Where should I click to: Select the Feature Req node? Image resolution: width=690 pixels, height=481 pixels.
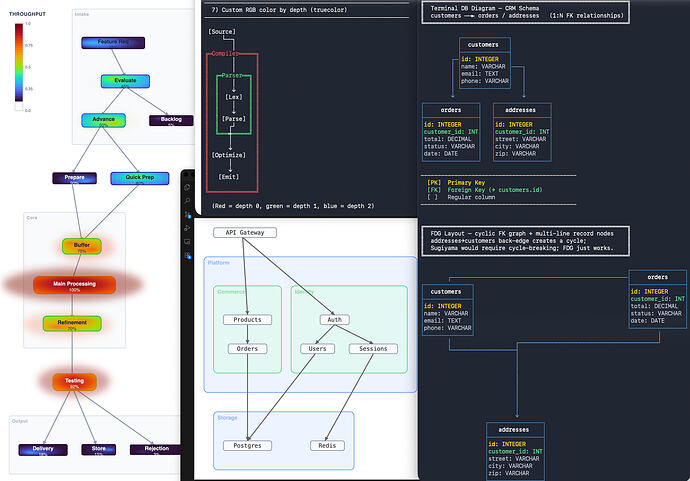pos(113,43)
